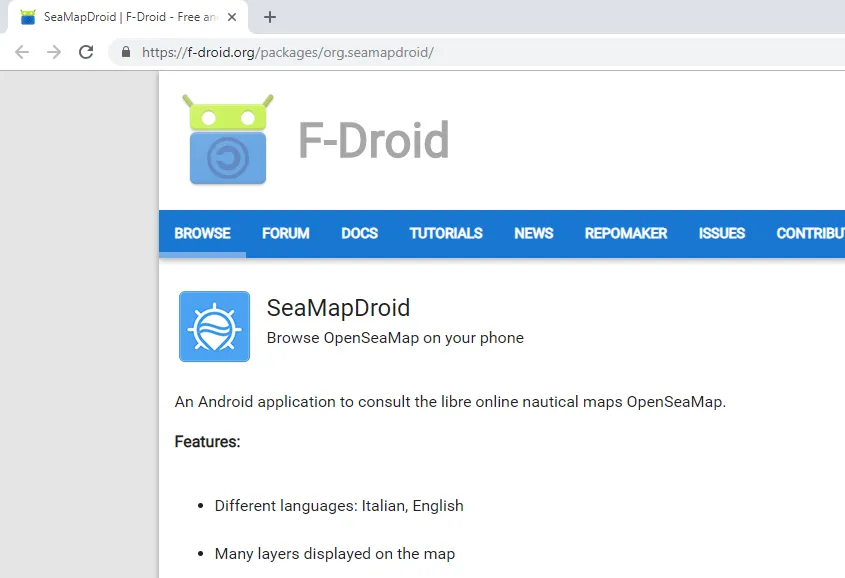Image resolution: width=845 pixels, height=578 pixels.
Task: Select the SeaMapDroid browser tab
Action: coord(128,17)
